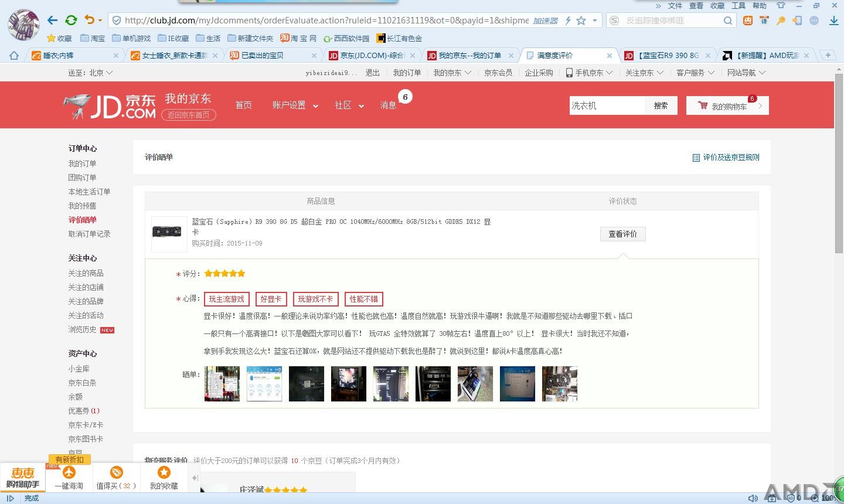844x504 pixels.
Task: Close the 满意度评价 tab
Action: point(610,56)
